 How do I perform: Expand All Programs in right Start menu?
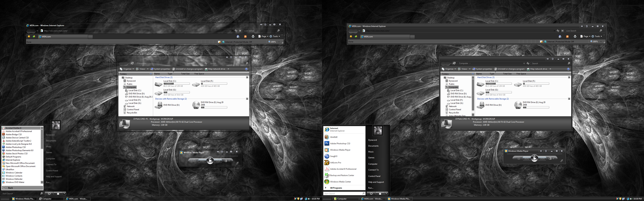point(336,188)
